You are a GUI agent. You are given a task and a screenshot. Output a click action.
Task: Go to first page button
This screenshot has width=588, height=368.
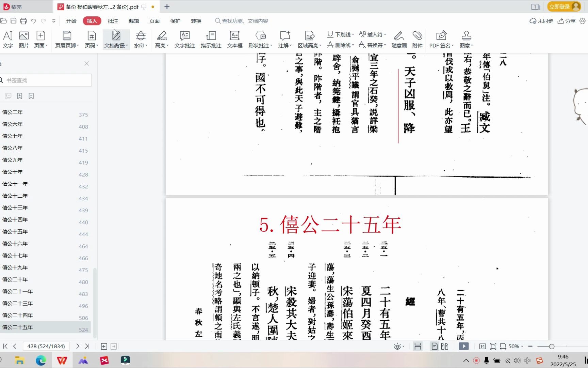(5, 346)
